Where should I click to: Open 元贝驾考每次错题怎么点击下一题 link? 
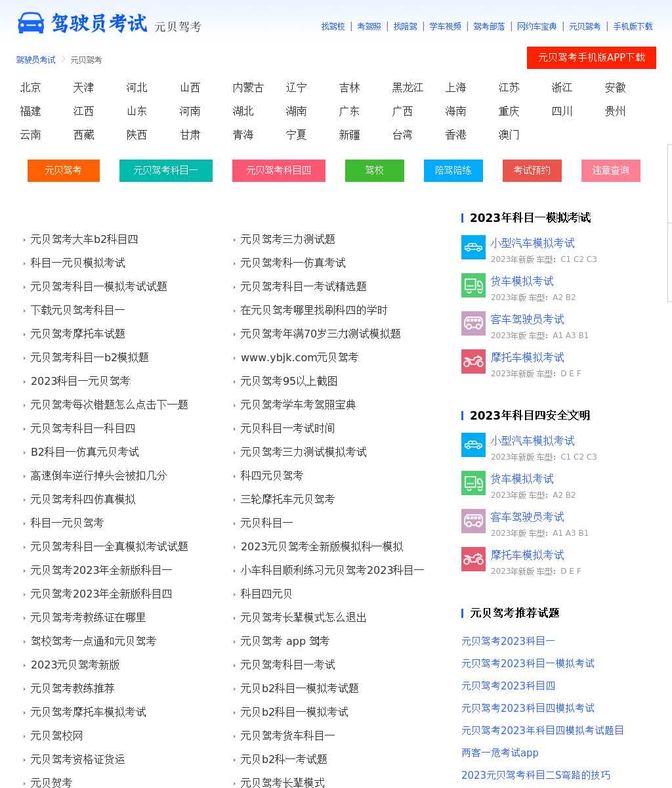[109, 405]
